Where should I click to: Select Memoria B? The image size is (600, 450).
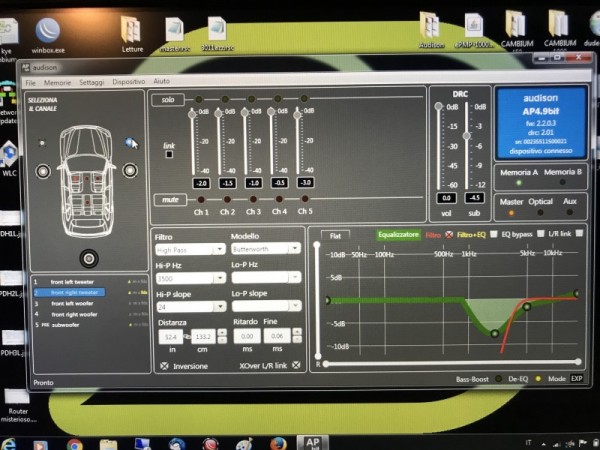(x=562, y=182)
